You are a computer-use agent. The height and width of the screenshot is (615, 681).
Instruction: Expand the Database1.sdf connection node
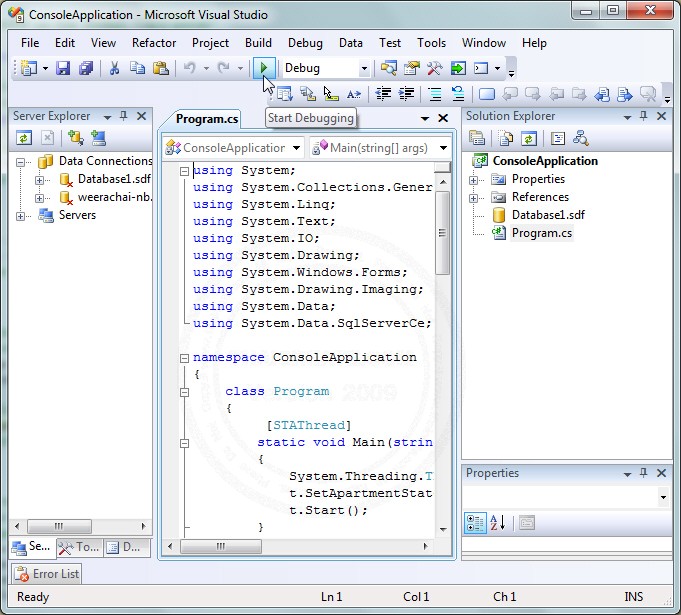(40, 180)
